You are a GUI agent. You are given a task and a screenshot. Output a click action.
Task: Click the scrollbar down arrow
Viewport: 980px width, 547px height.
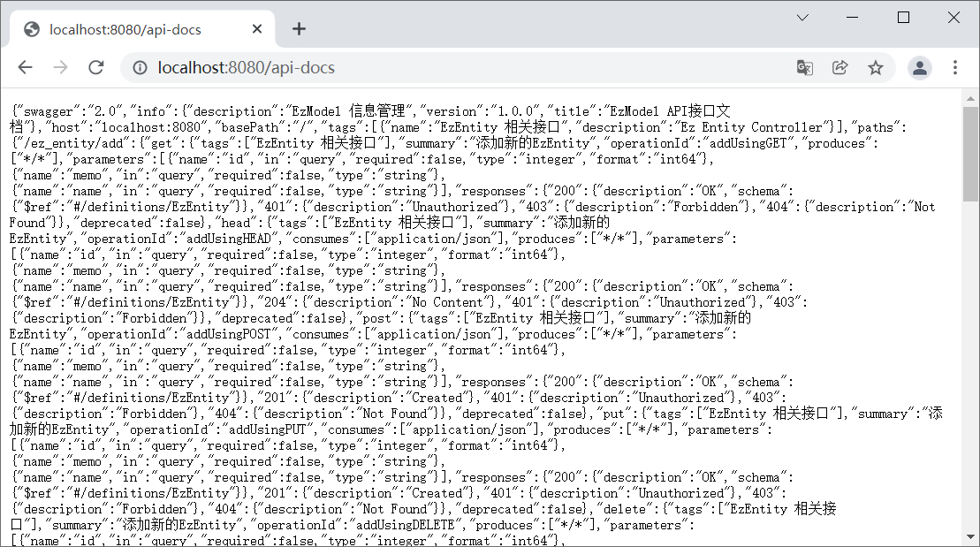[970, 537]
